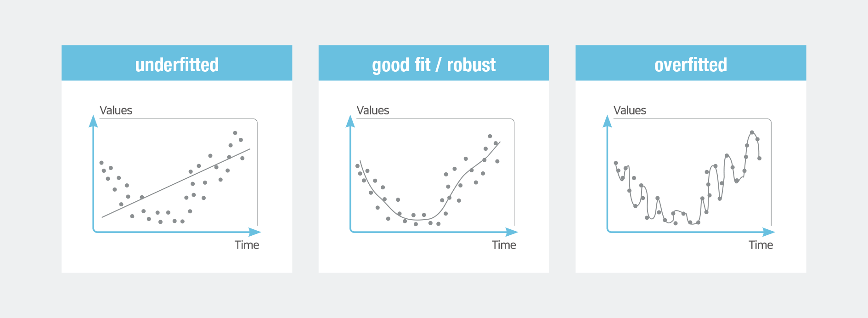Screen dimensions: 868x318
Task: Click the upward Values axis arrowhead in good fit chart
Action: [x=350, y=121]
